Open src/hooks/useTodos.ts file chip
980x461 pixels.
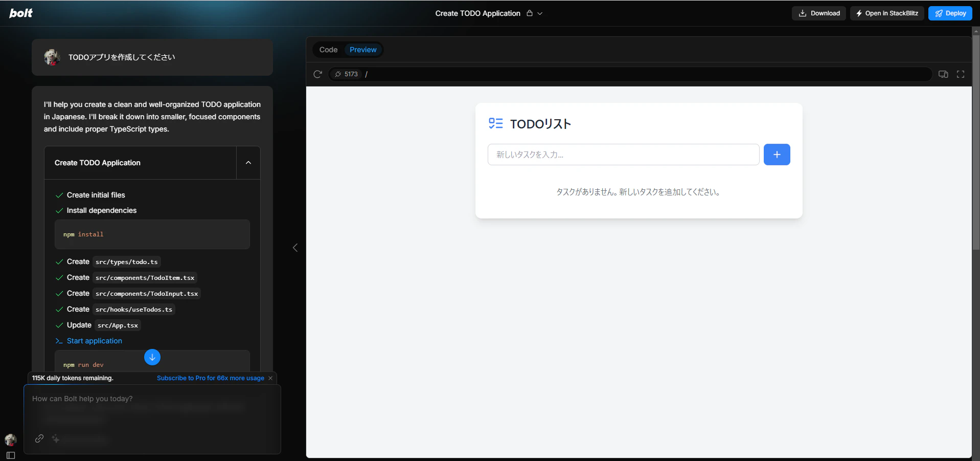pyautogui.click(x=134, y=310)
